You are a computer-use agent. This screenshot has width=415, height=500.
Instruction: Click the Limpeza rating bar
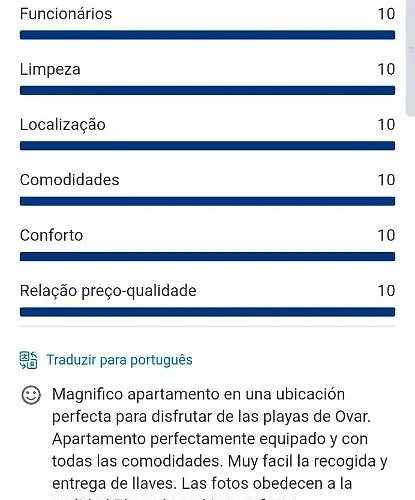207,90
